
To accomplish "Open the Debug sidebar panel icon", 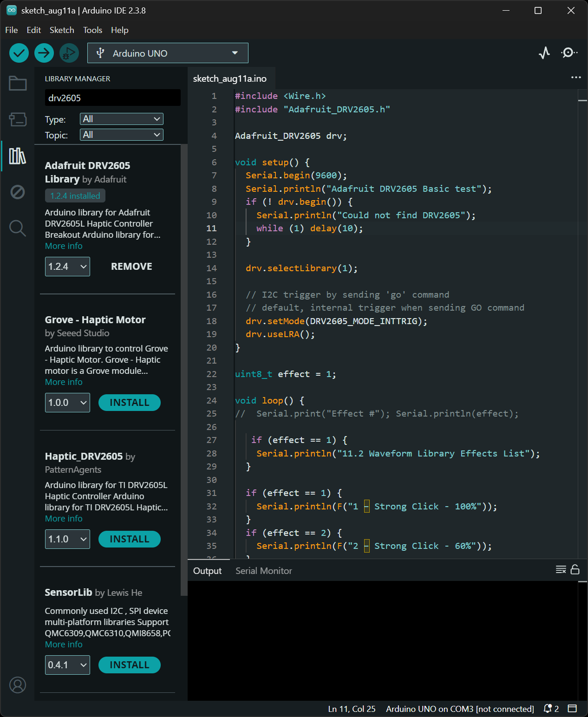I will pyautogui.click(x=18, y=192).
